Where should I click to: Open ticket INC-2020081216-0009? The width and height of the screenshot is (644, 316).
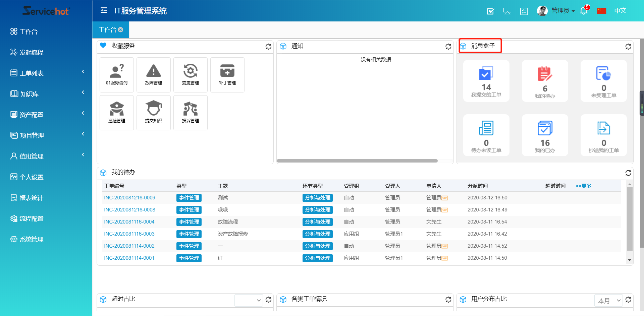[x=129, y=198]
